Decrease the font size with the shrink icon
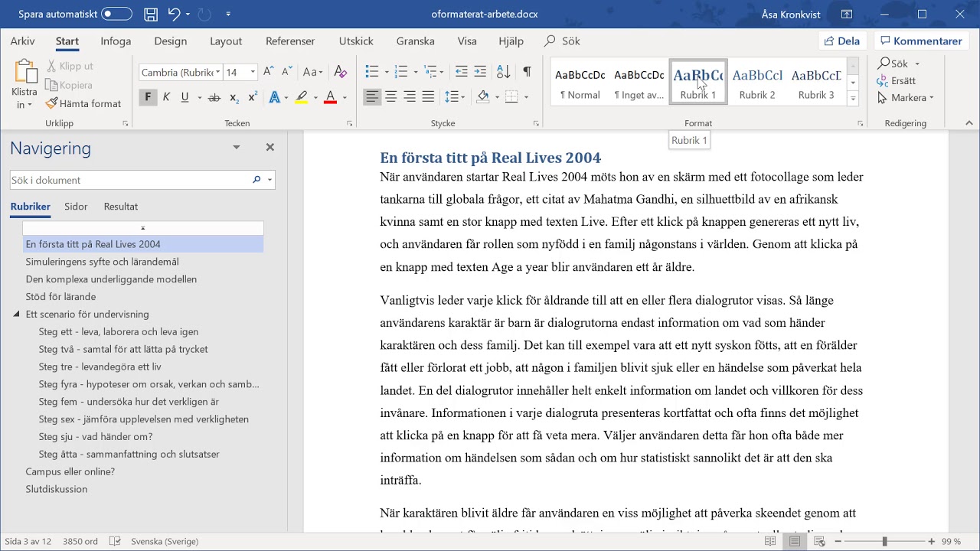The width and height of the screenshot is (980, 551). tap(287, 72)
